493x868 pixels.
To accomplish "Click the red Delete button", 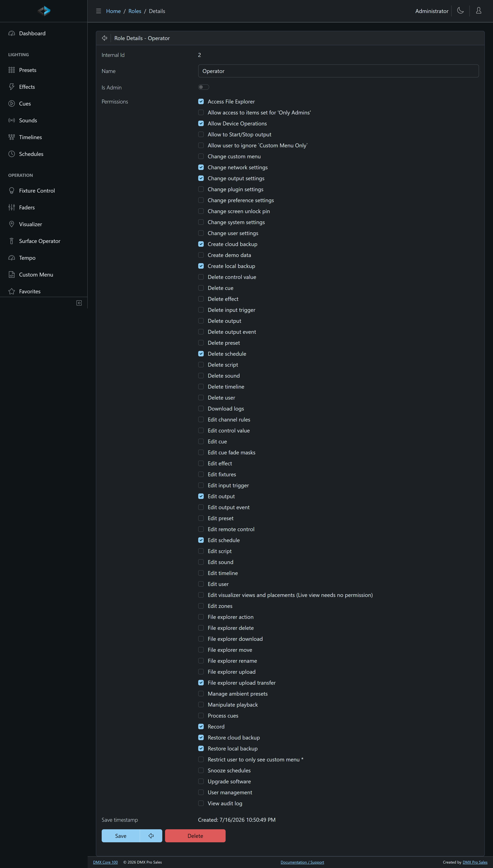I will (195, 836).
